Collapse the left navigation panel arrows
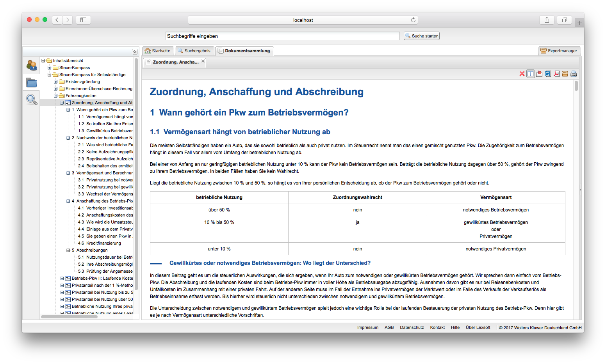This screenshot has height=364, width=606. (x=135, y=51)
